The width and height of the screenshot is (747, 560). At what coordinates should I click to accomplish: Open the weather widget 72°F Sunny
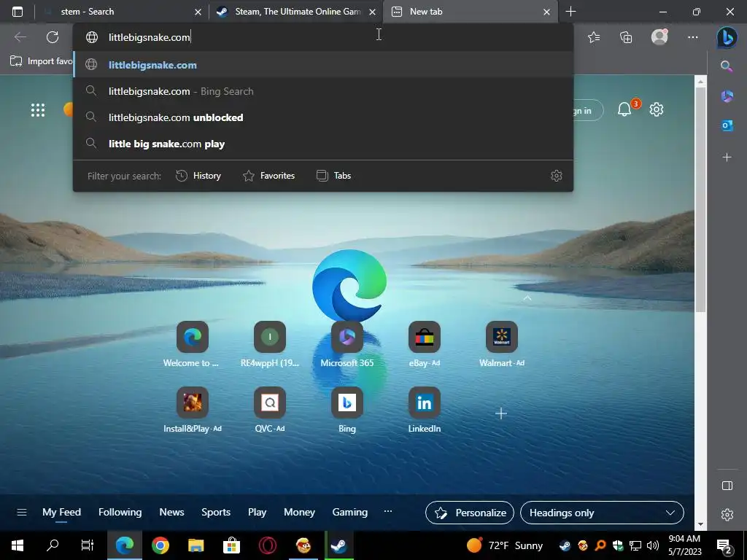click(505, 545)
